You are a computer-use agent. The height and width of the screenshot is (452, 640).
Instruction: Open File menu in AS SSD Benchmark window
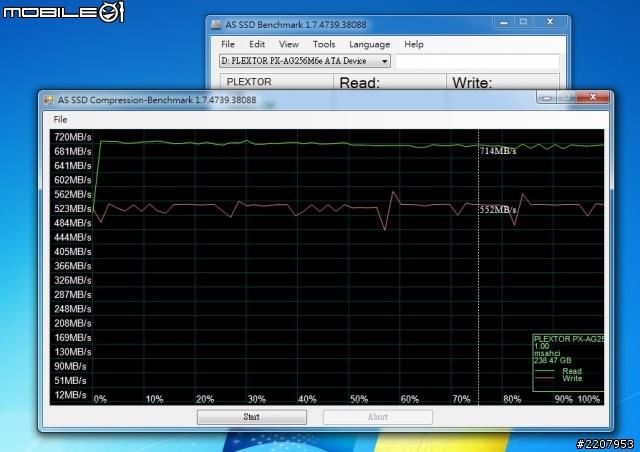(228, 44)
